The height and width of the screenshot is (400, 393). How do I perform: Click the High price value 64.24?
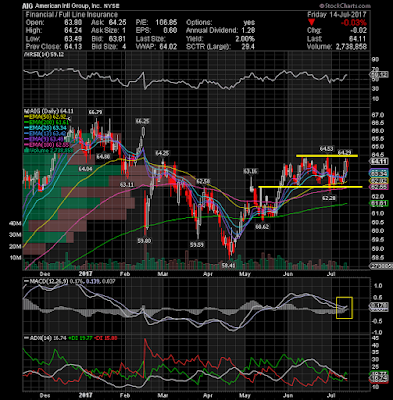click(x=73, y=30)
